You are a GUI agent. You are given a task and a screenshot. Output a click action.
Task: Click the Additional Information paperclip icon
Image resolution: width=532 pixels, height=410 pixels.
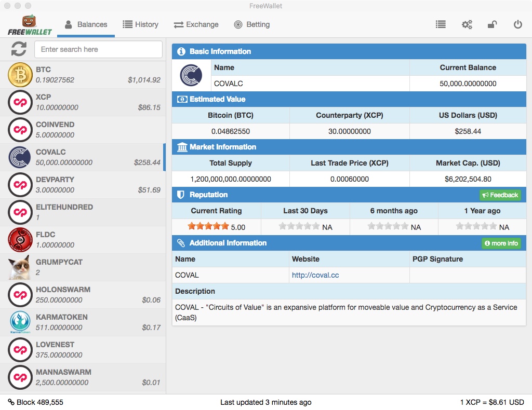pos(181,243)
